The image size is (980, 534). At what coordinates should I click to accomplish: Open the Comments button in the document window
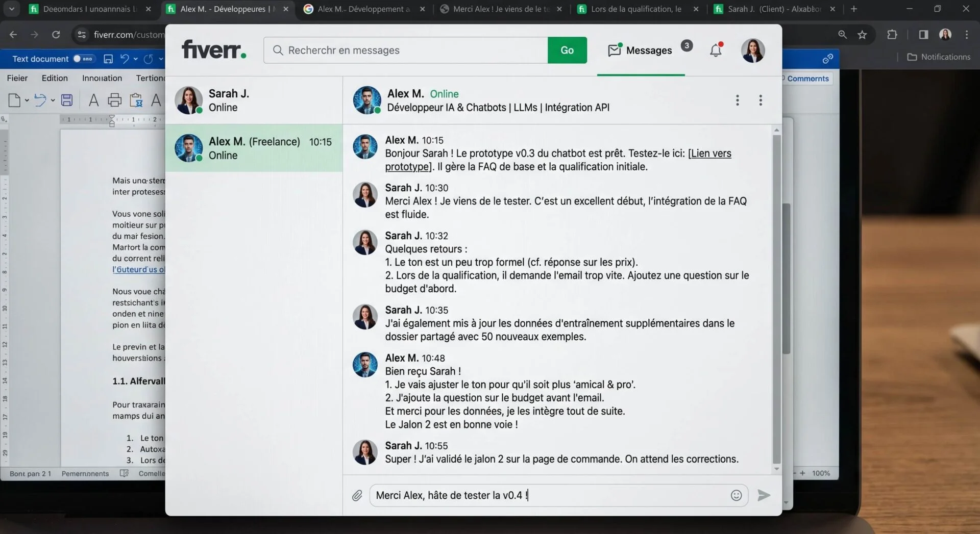(x=807, y=79)
